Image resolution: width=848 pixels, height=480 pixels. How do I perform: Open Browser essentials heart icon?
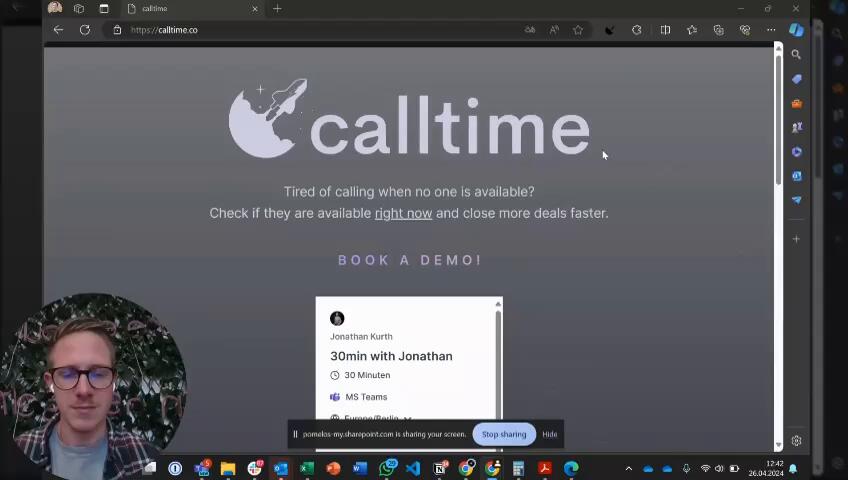click(745, 30)
